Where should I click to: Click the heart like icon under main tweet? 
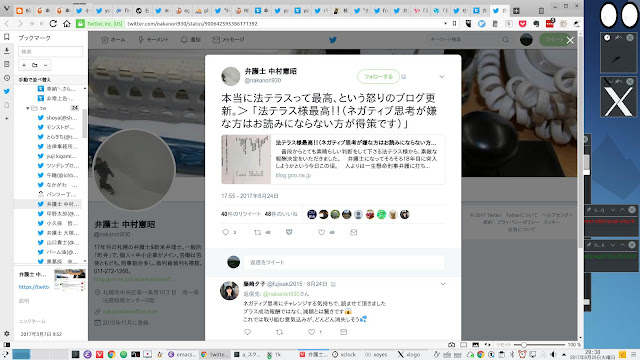point(321,232)
